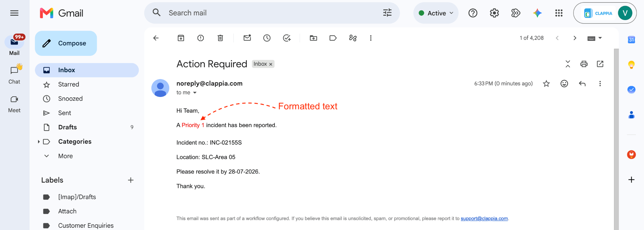
Task: Open the email in a new window
Action: tap(600, 64)
